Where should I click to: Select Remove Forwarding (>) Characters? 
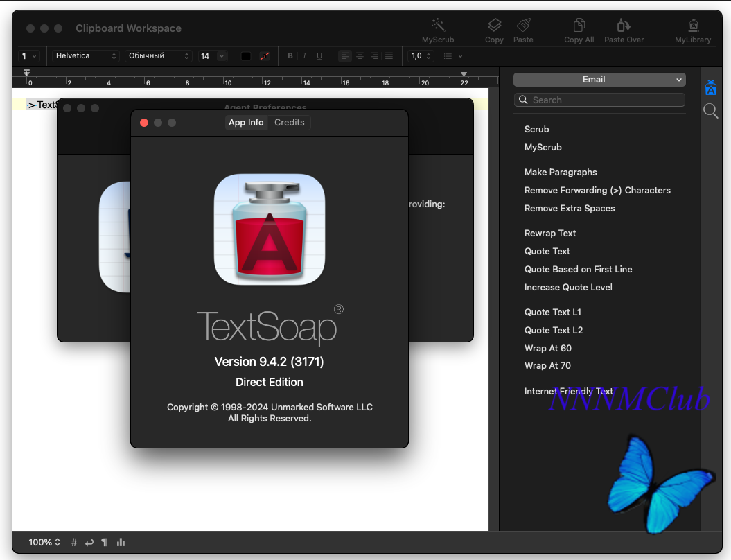click(x=597, y=190)
